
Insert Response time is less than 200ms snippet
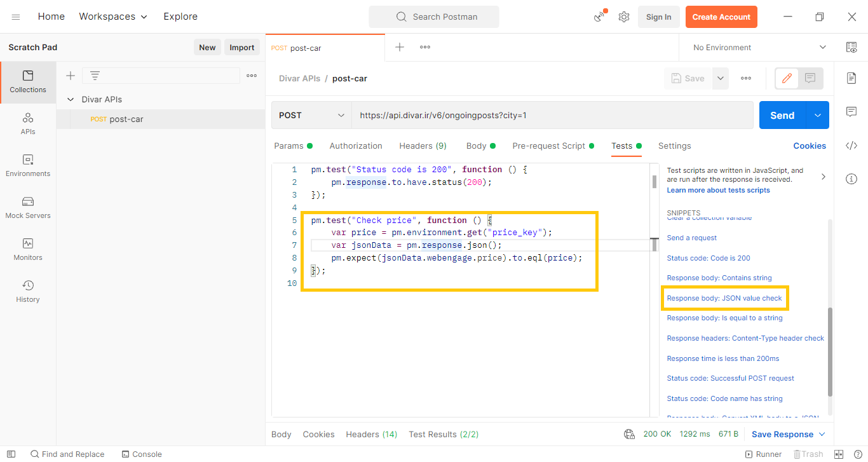point(723,358)
